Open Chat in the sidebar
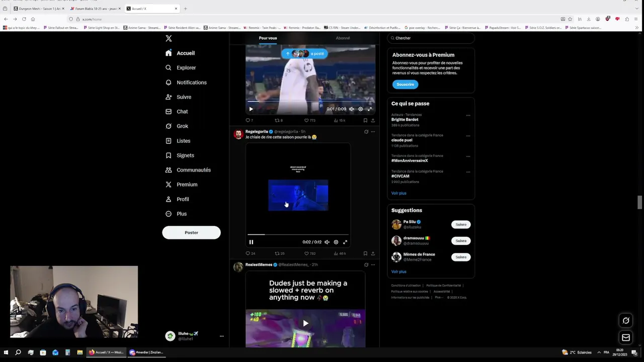 tap(177, 112)
